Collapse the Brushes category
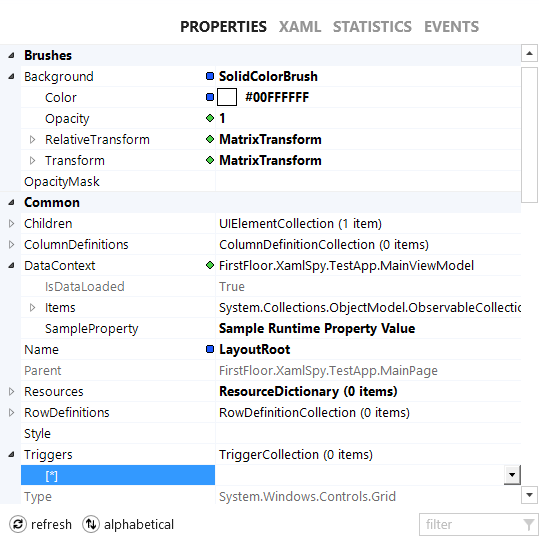This screenshot has width=539, height=537. (x=11, y=55)
